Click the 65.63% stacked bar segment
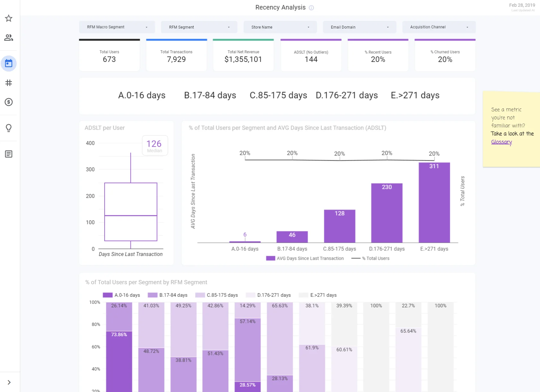Screen dimensions: 540x392 [280, 338]
